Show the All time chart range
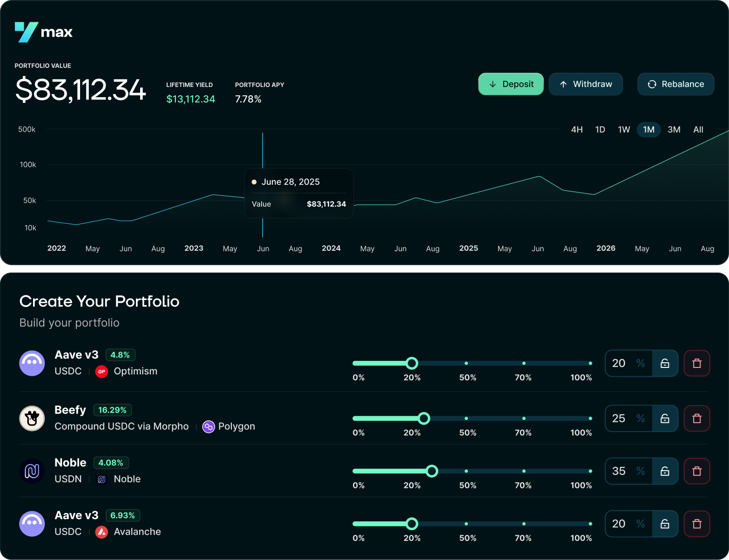The height and width of the screenshot is (560, 729). tap(698, 130)
